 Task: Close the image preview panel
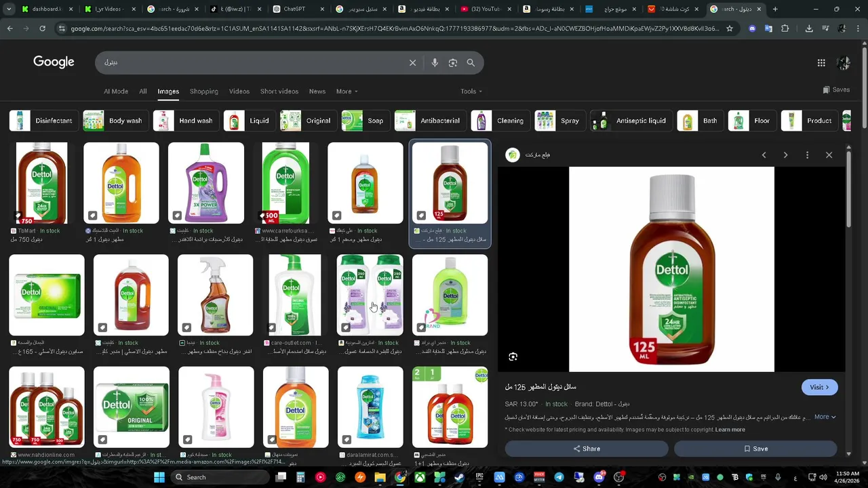point(829,155)
